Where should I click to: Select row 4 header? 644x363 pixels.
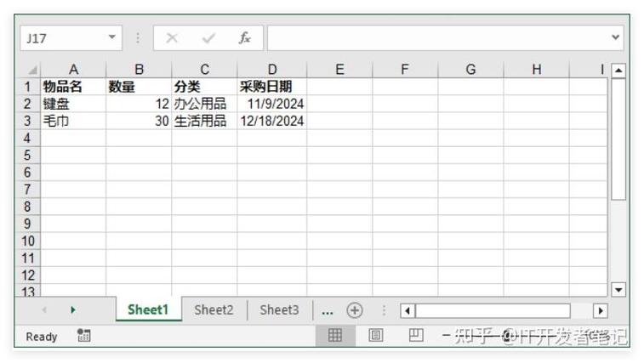27,138
